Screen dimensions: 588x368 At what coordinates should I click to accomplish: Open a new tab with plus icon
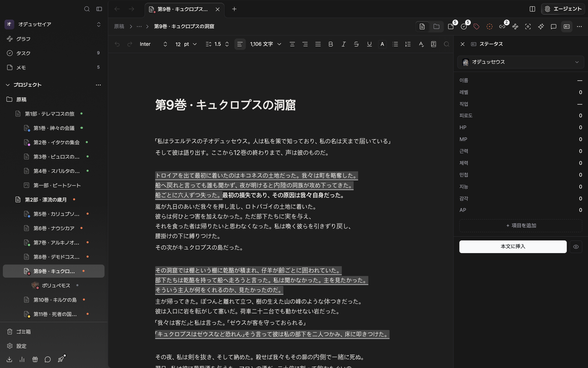[234, 9]
